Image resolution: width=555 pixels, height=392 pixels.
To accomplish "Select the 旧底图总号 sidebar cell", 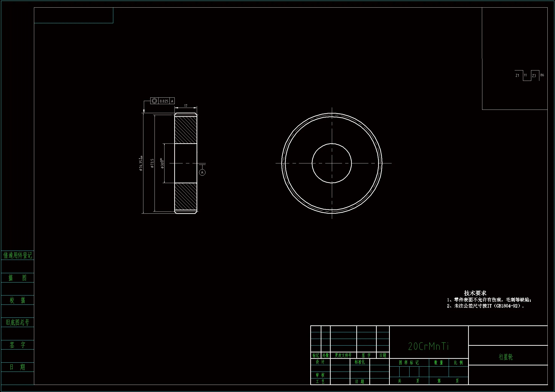I will coord(17,322).
